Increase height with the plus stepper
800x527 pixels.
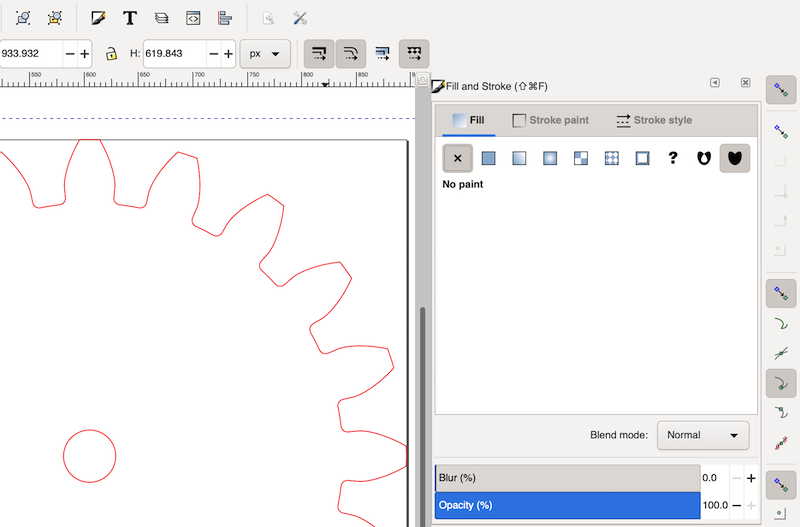[x=229, y=54]
